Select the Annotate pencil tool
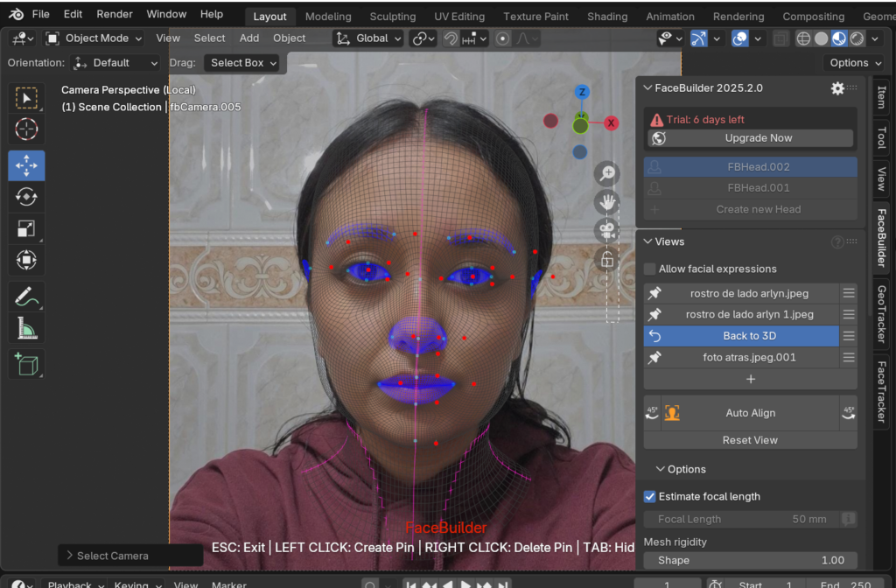This screenshot has height=588, width=896. click(26, 297)
